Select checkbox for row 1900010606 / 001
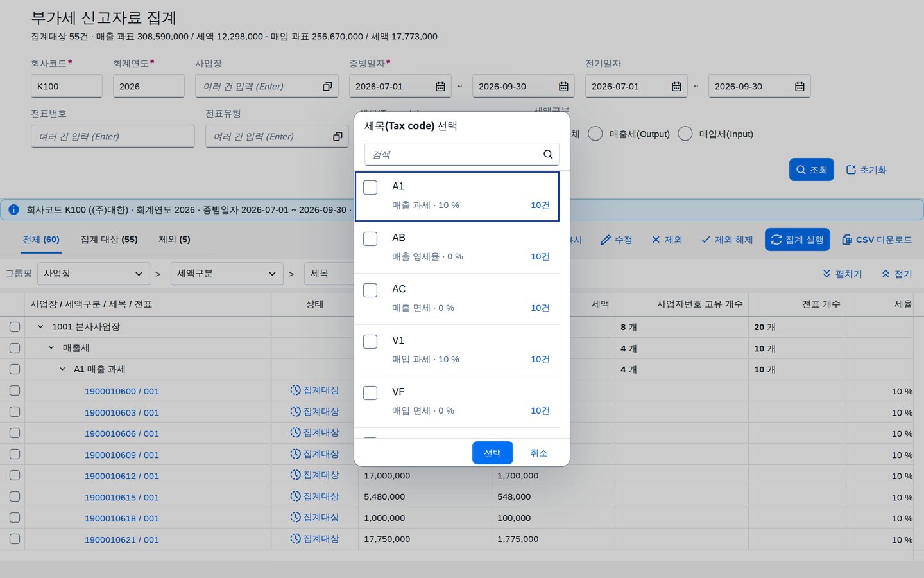 [x=15, y=433]
